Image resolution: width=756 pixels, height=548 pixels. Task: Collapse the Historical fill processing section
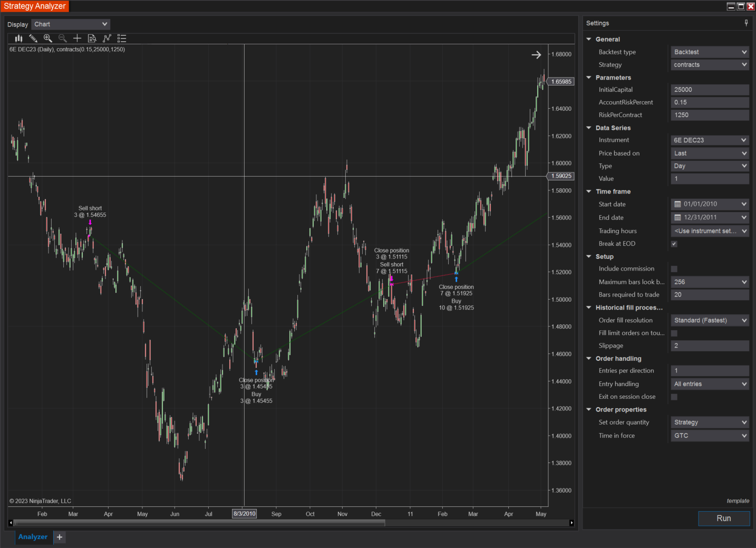pyautogui.click(x=589, y=307)
